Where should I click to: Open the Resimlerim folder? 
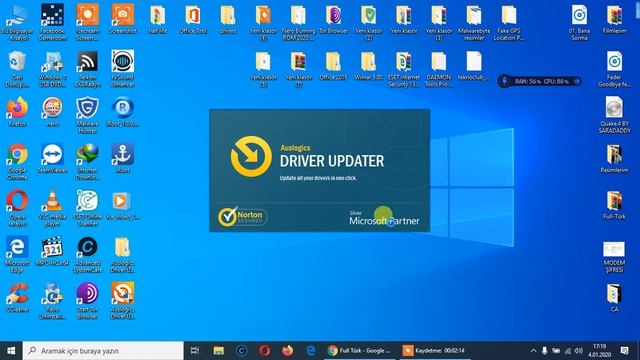[614, 158]
